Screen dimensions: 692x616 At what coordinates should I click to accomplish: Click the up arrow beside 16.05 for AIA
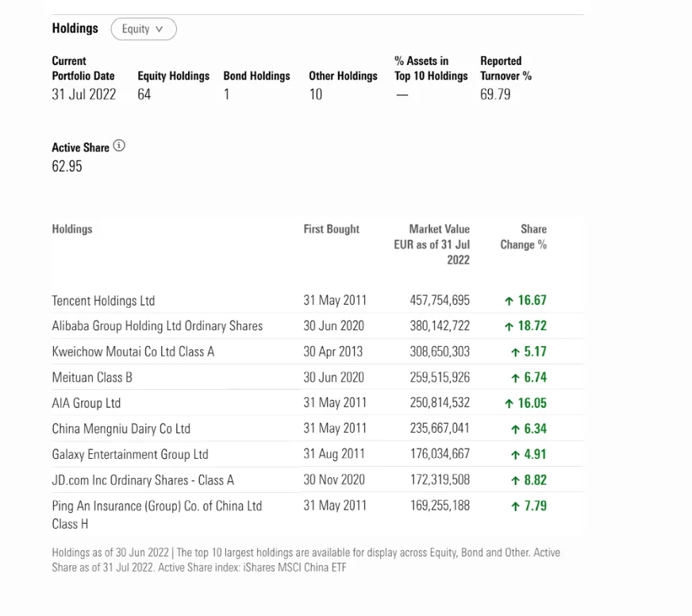point(509,403)
